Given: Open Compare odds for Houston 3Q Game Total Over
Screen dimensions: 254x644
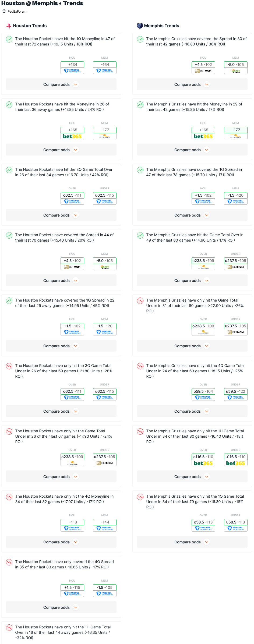Looking at the screenshot, I should click(61, 215).
